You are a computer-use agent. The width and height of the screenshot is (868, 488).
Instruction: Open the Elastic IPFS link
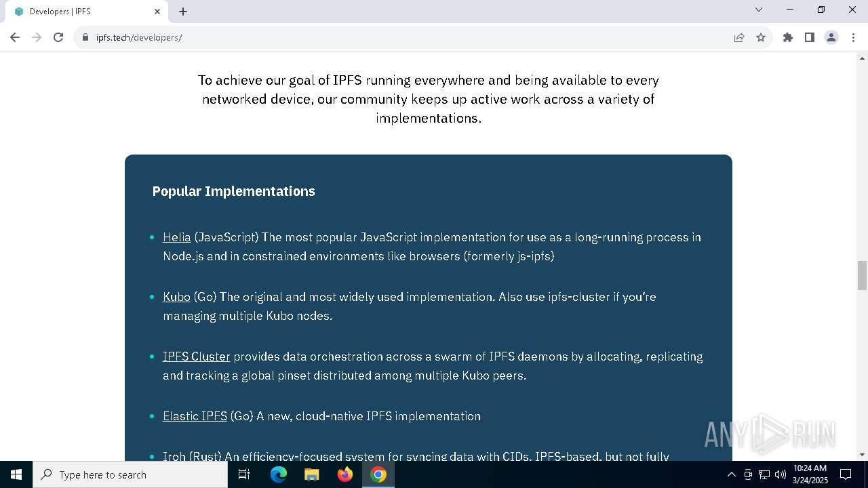[x=195, y=416]
